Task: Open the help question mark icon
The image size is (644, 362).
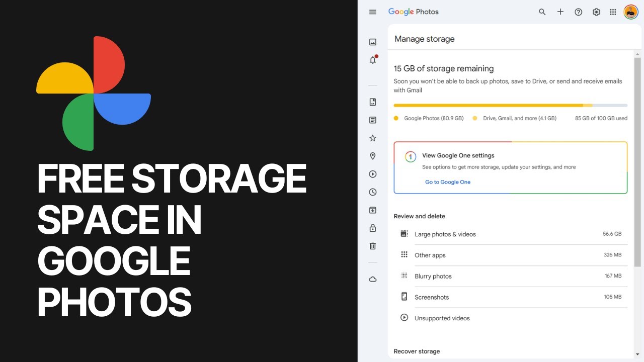Action: click(x=579, y=12)
